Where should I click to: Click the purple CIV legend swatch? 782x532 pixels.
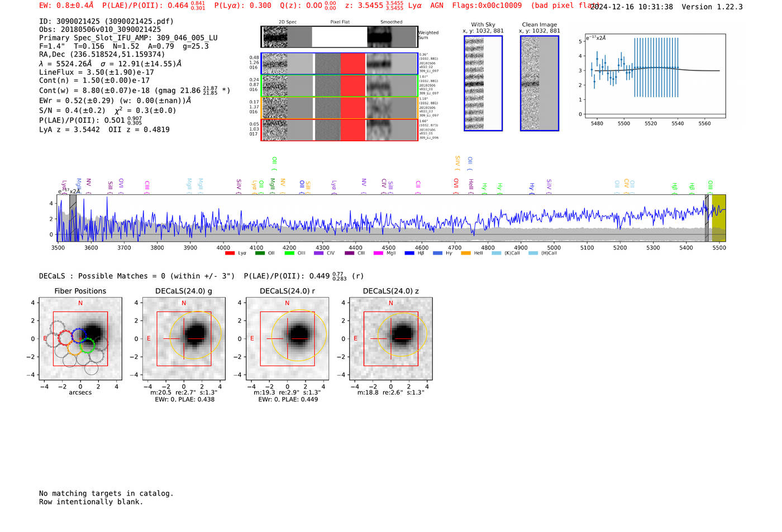[319, 253]
